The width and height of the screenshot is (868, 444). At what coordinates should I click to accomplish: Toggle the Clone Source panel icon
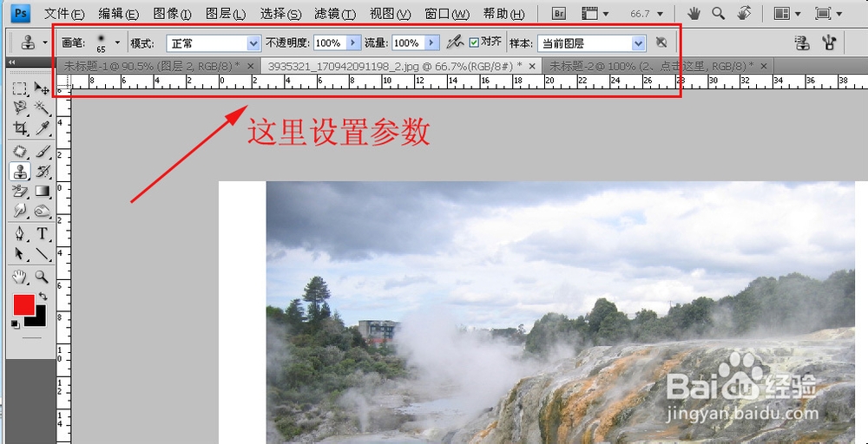801,42
